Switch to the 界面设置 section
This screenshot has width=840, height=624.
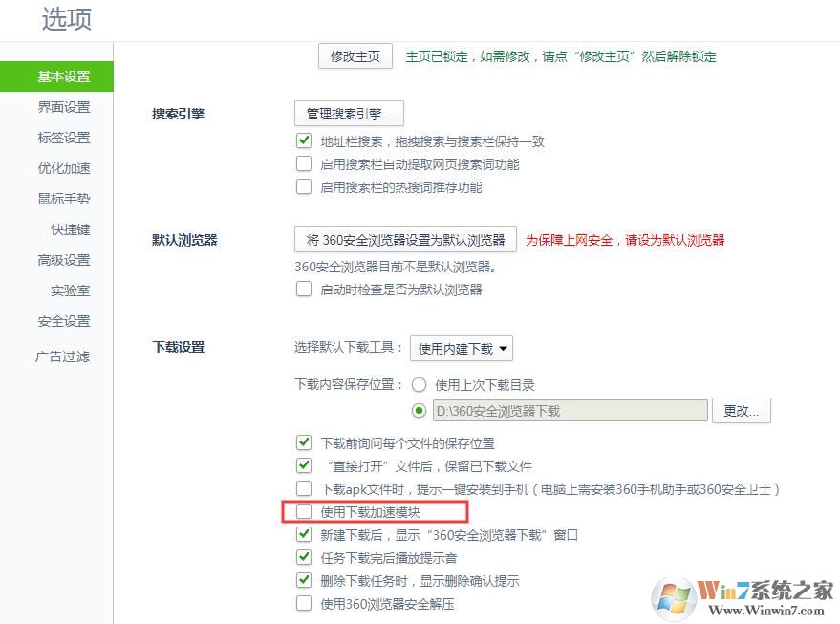tap(65, 107)
